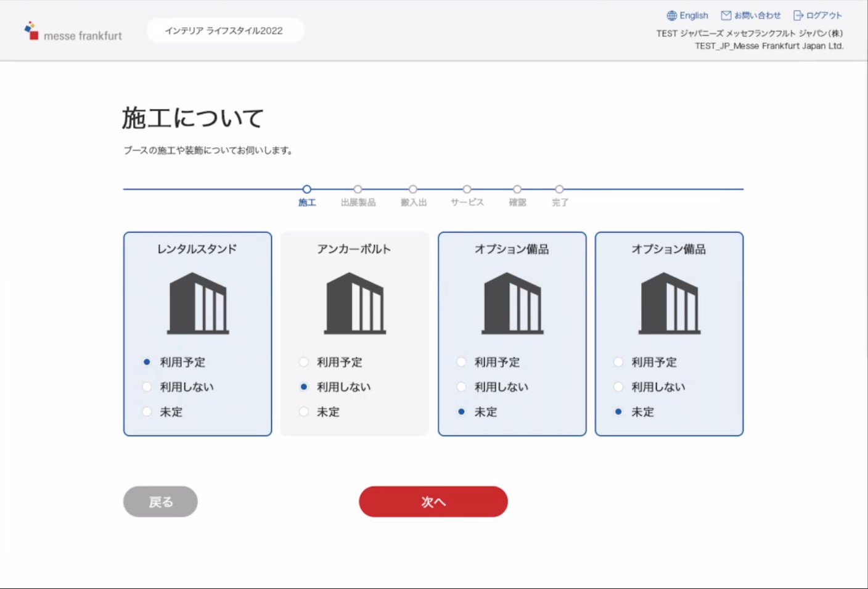868x589 pixels.
Task: Open the お問い合わせ mail link
Action: pos(751,15)
